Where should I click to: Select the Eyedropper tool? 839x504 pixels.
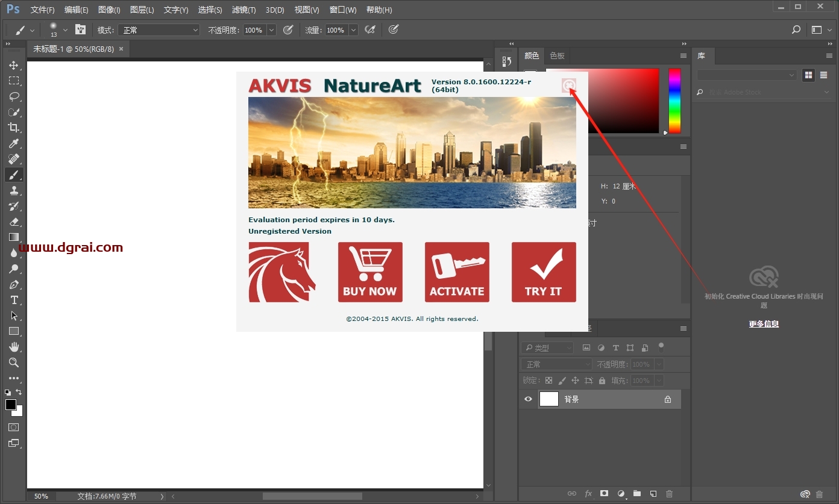[13, 143]
